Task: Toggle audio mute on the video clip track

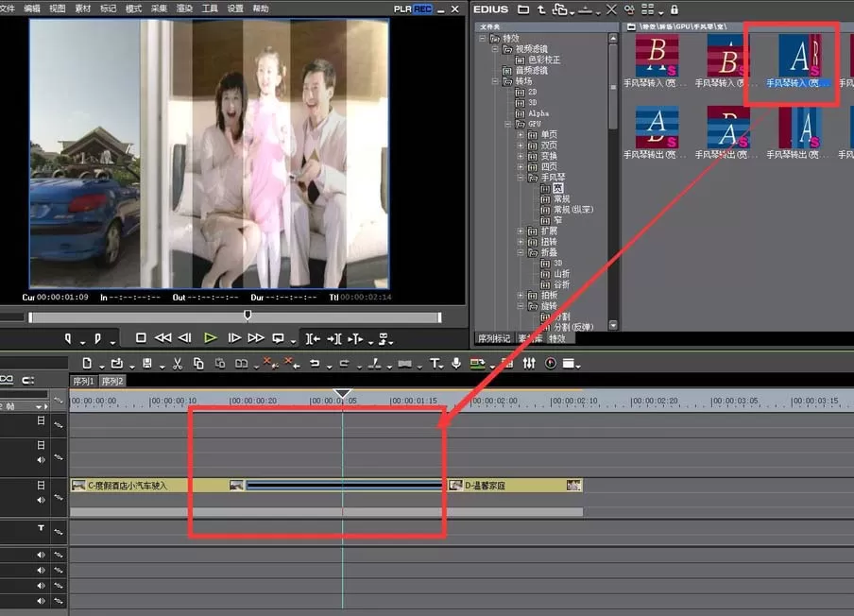Action: 41,500
